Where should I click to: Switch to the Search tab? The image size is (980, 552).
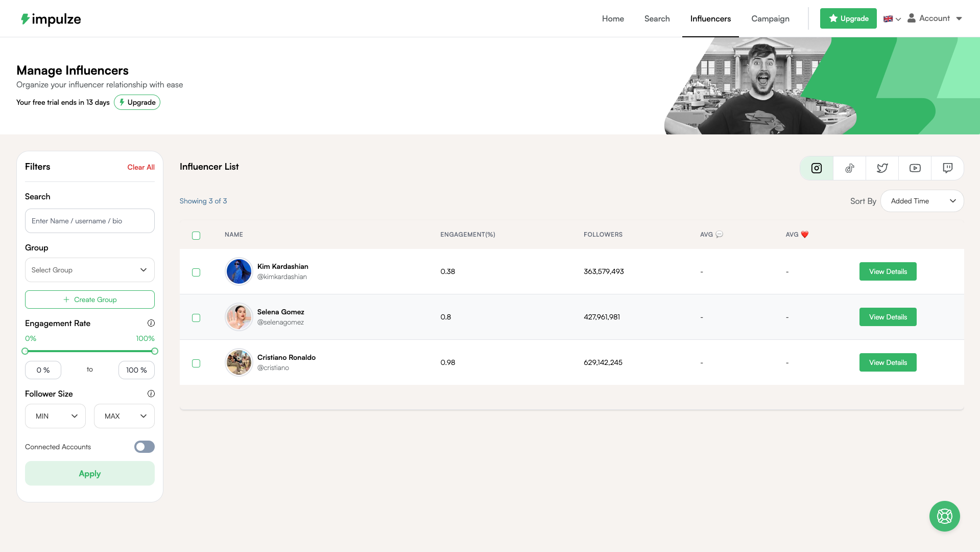(657, 18)
